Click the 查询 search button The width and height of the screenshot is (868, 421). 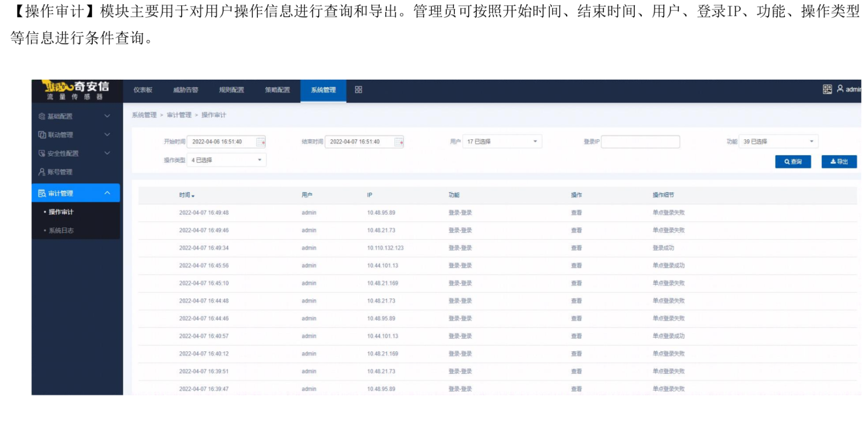792,162
